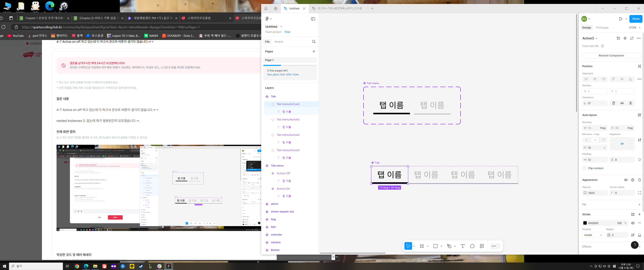Toggle layer visibility eye in Appearance
The width and height of the screenshot is (644, 270).
pyautogui.click(x=626, y=180)
